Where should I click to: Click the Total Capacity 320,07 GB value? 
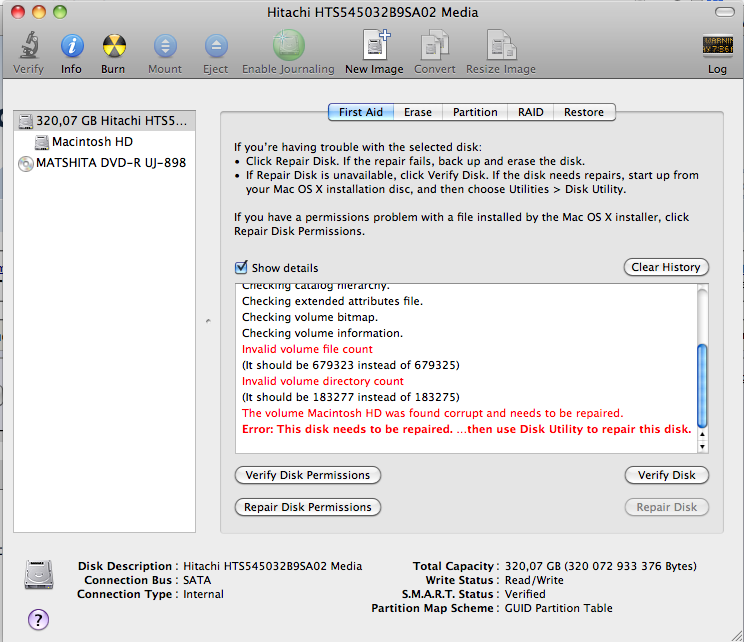pos(600,566)
